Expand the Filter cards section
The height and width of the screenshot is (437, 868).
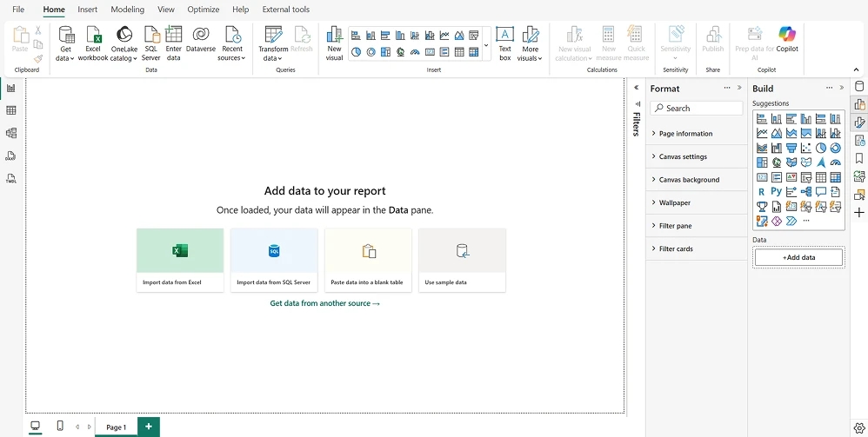(697, 249)
